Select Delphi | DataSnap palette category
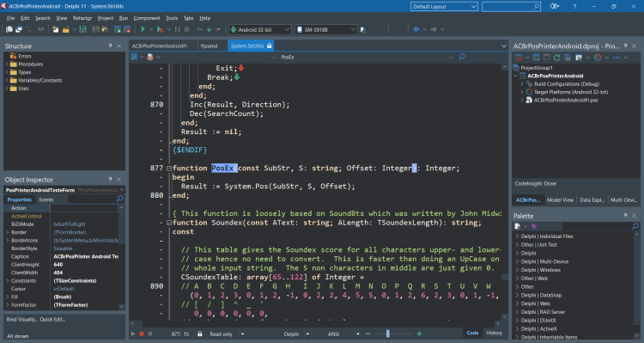The width and height of the screenshot is (644, 343). tap(541, 296)
